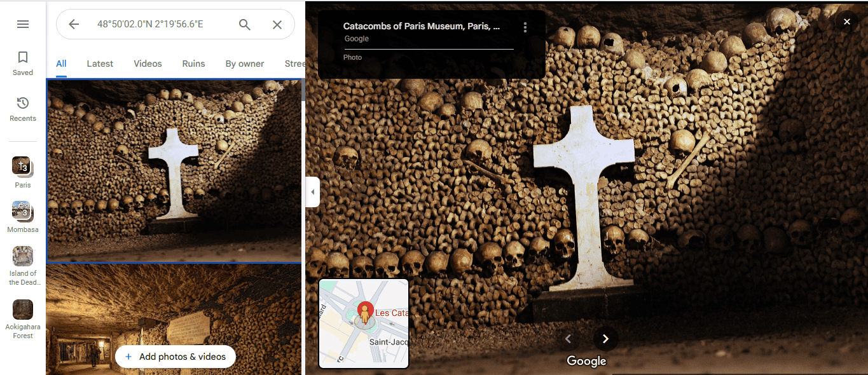Open the hamburger navigation menu
This screenshot has height=375, width=868.
[23, 24]
